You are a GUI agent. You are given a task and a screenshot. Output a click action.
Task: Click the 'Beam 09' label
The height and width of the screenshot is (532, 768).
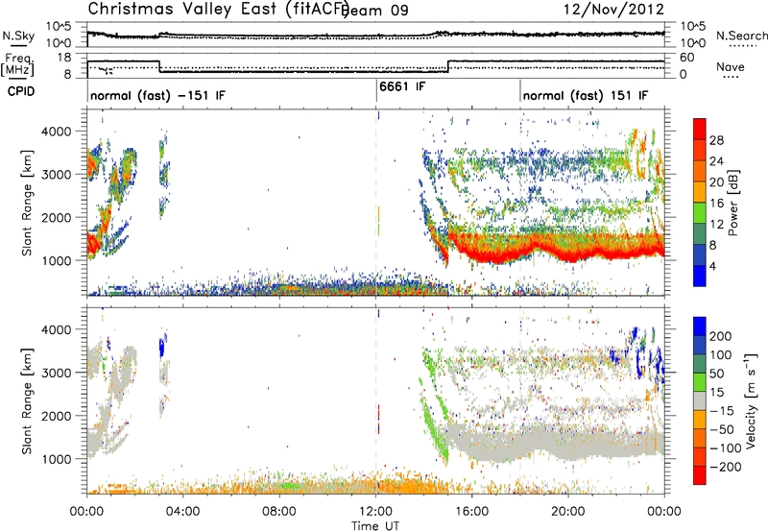[x=375, y=10]
